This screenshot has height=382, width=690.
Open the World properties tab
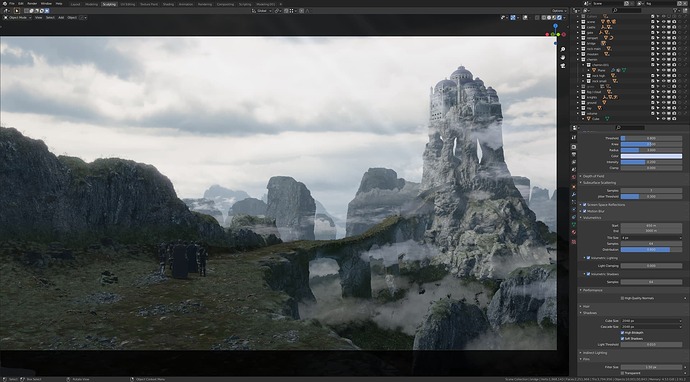pos(574,177)
